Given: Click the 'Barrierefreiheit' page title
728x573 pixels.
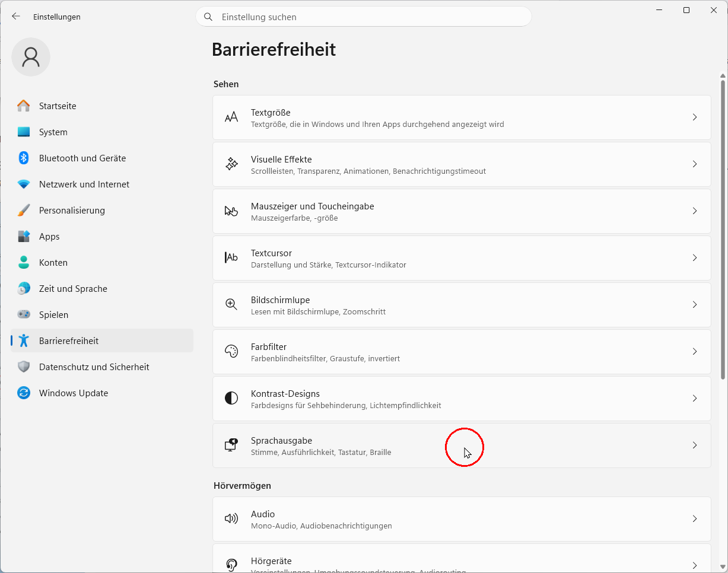Looking at the screenshot, I should (274, 49).
